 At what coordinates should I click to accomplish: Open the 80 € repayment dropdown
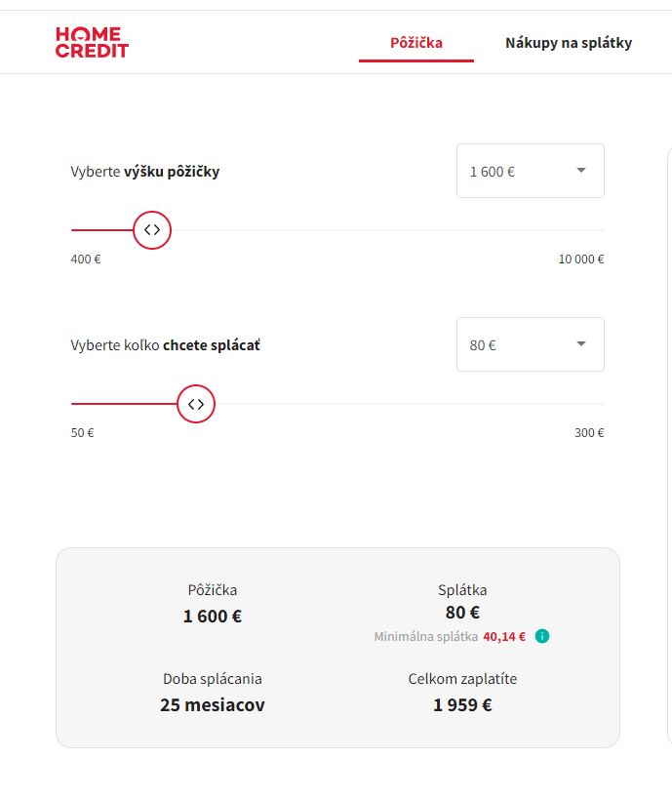pyautogui.click(x=530, y=344)
